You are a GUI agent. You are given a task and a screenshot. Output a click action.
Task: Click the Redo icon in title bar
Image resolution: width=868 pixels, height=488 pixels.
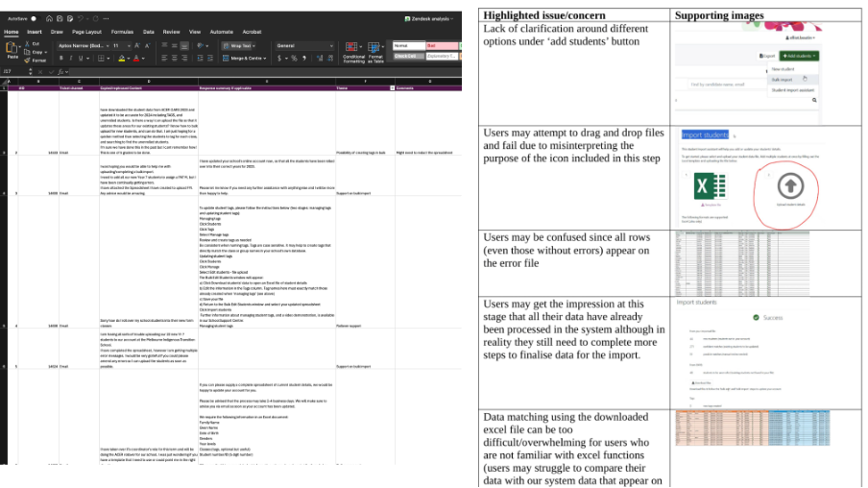(95, 19)
